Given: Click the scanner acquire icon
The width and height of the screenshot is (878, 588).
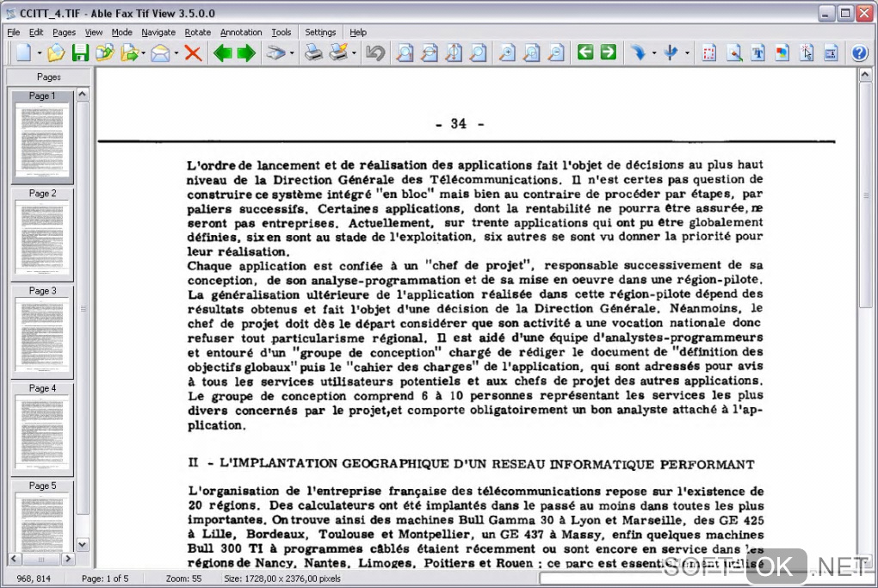Looking at the screenshot, I should (275, 53).
